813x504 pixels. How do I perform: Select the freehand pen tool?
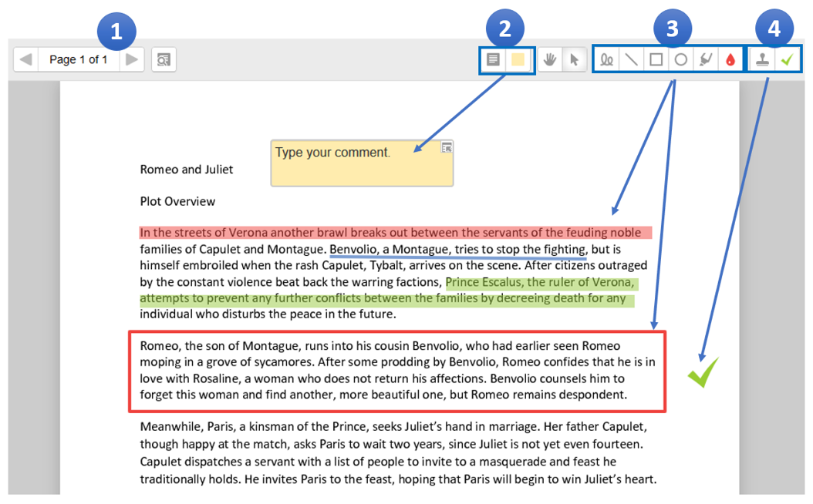click(606, 59)
